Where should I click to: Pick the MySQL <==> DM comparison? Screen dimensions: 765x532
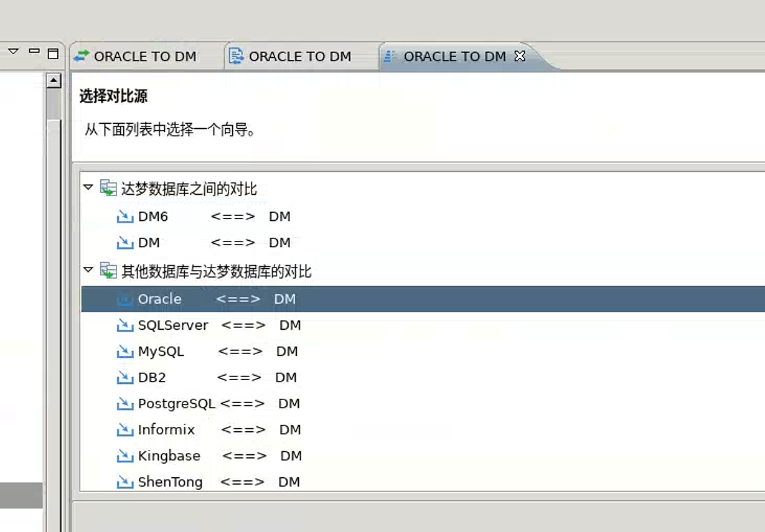[x=218, y=352]
